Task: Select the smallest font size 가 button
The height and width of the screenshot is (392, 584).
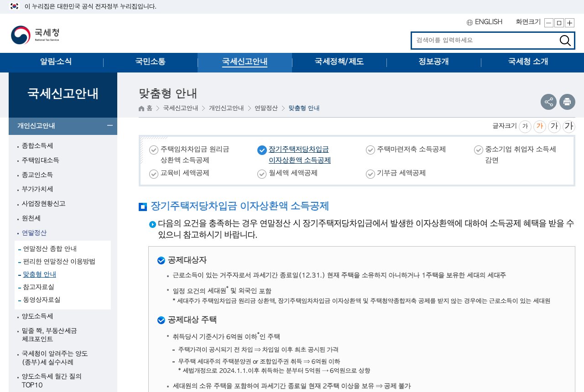Action: 525,126
